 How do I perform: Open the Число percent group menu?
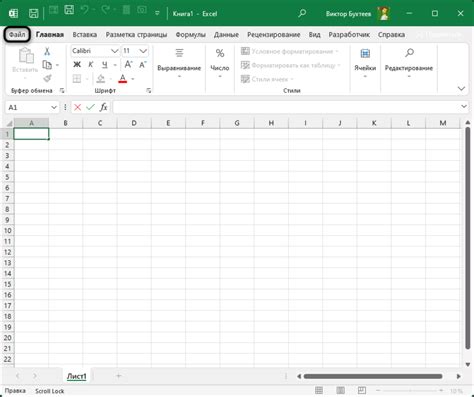[x=220, y=63]
